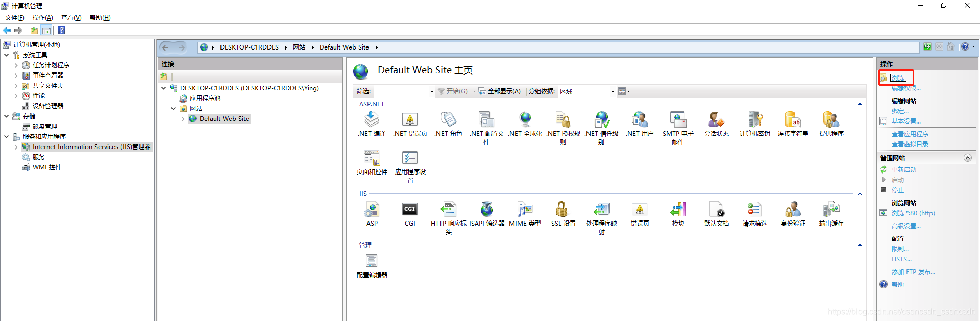Select 磁盘管理 in the left tree
The image size is (980, 321).
pyautogui.click(x=45, y=127)
